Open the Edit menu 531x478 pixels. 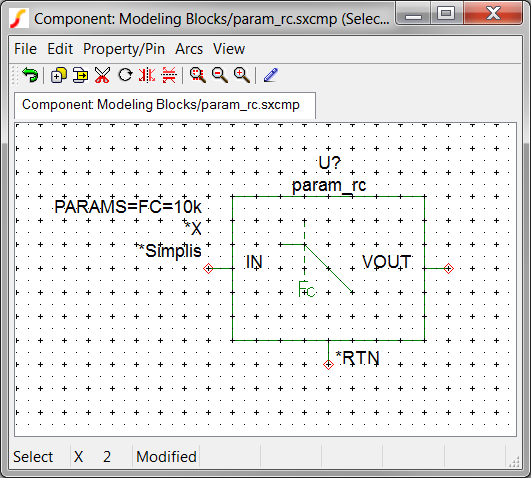[x=60, y=49]
